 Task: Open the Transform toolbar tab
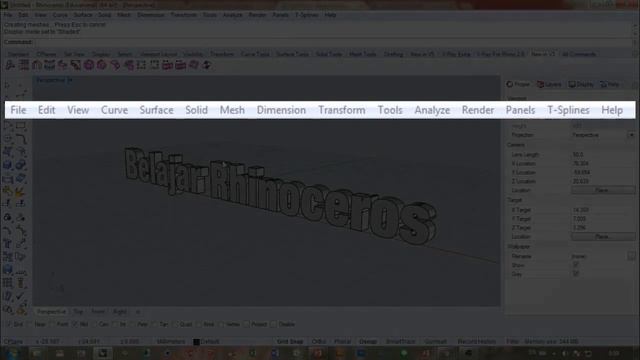coord(222,54)
